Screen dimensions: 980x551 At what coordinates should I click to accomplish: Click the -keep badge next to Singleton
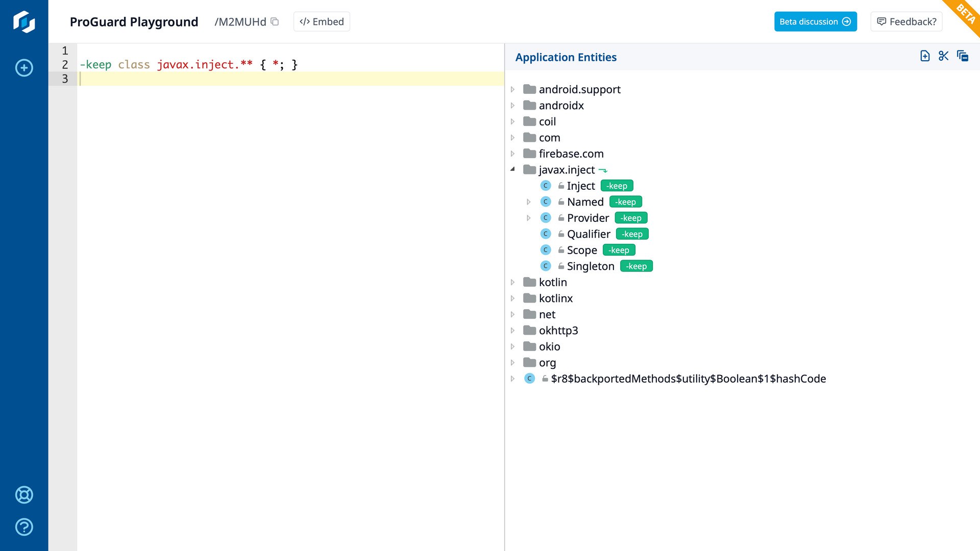636,266
